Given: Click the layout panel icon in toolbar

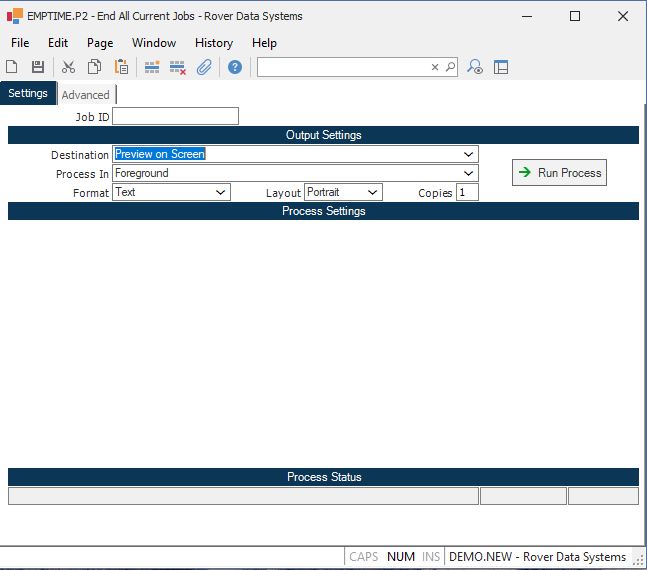Looking at the screenshot, I should pyautogui.click(x=501, y=67).
